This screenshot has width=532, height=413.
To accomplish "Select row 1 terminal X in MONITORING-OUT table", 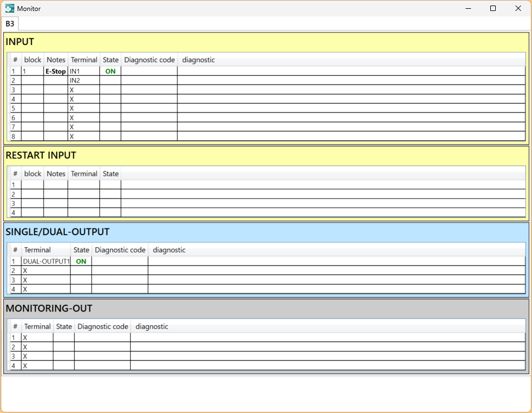I will pos(37,338).
